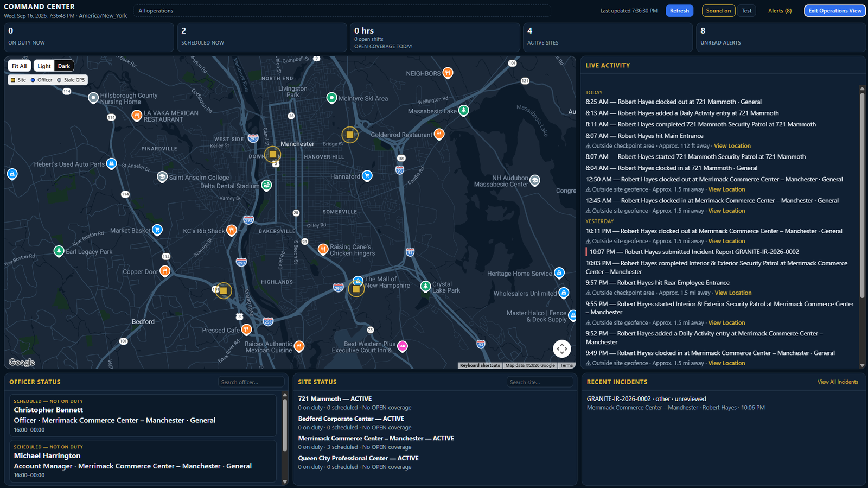Click the 721 Mammoth site marker near Downtown Manchester
868x488 pixels.
(x=273, y=155)
